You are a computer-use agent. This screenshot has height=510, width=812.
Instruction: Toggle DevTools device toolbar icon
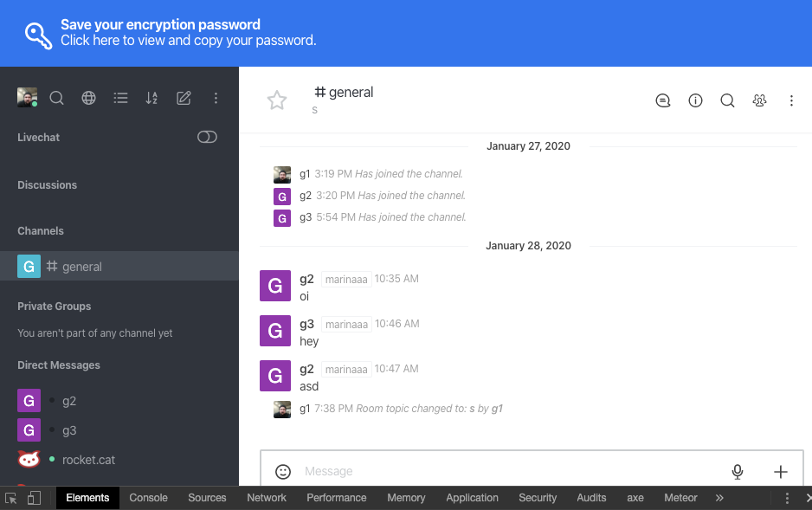click(34, 498)
